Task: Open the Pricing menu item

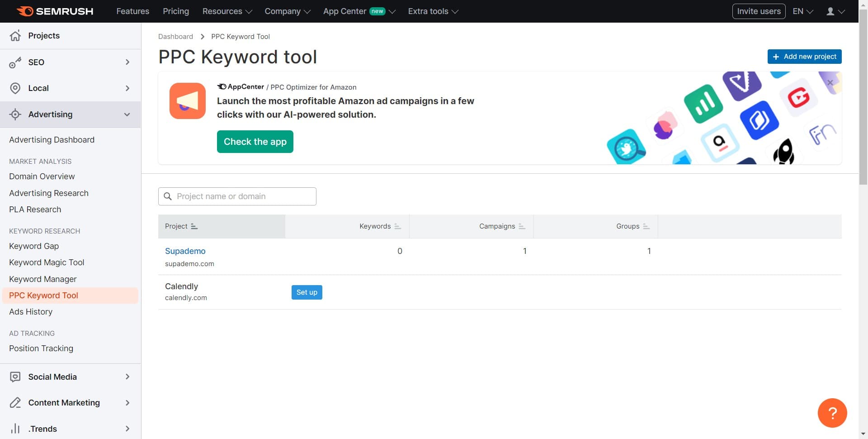Action: (175, 11)
